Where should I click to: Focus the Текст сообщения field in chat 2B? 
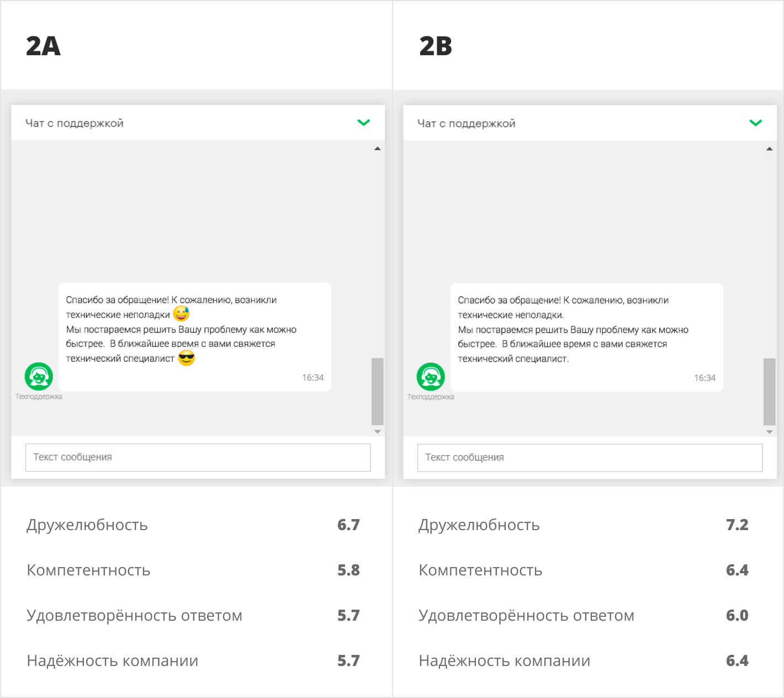click(590, 457)
